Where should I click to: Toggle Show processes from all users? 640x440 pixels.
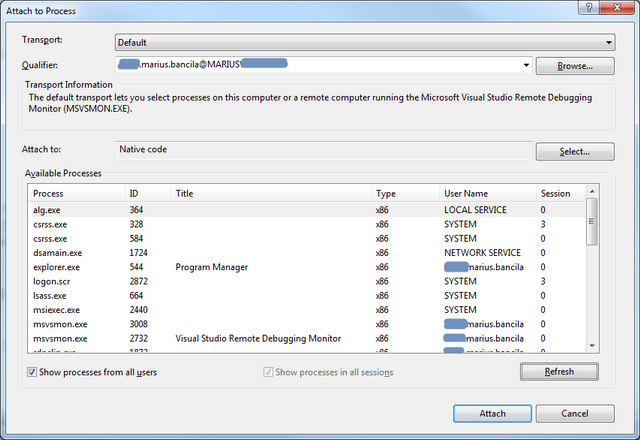pos(33,372)
